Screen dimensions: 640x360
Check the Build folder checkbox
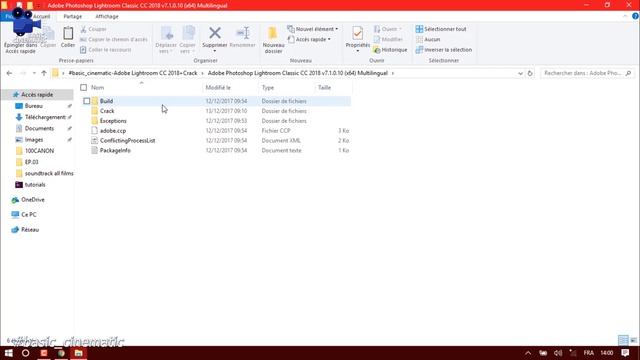(x=87, y=101)
